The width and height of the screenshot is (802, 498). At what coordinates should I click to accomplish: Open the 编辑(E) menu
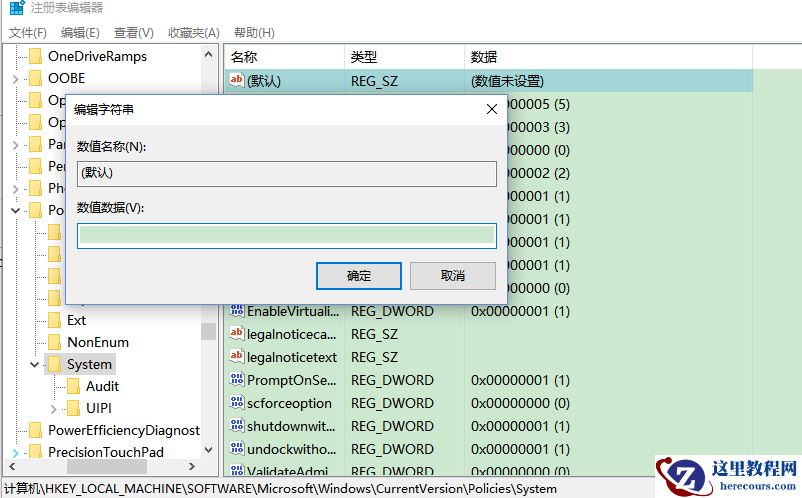80,33
